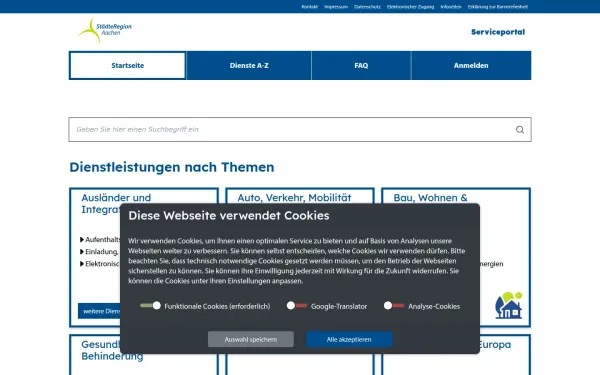Click the search magnifier icon
Image resolution: width=600 pixels, height=375 pixels.
pyautogui.click(x=520, y=130)
